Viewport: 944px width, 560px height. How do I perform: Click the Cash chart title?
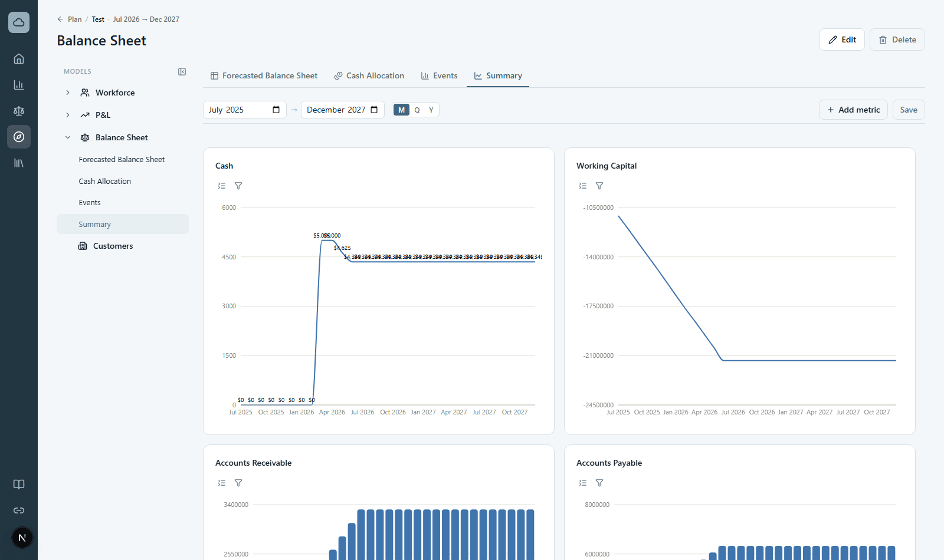click(x=224, y=166)
